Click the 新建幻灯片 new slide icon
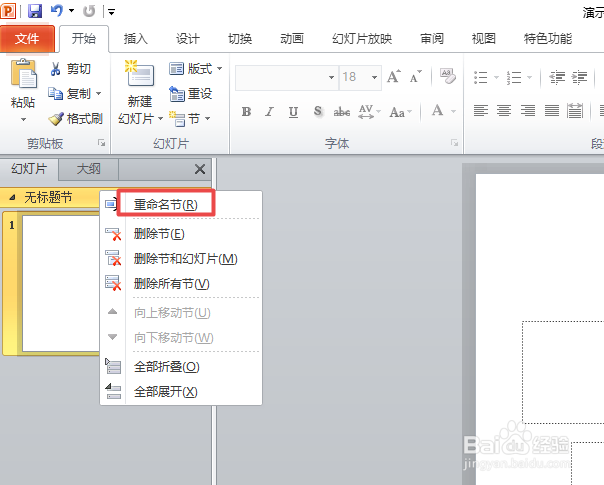Viewport: 604px width, 485px height. (x=140, y=73)
